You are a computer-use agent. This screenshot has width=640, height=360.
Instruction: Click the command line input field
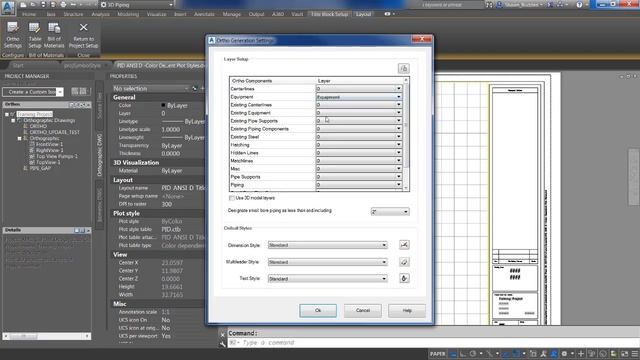(433, 343)
